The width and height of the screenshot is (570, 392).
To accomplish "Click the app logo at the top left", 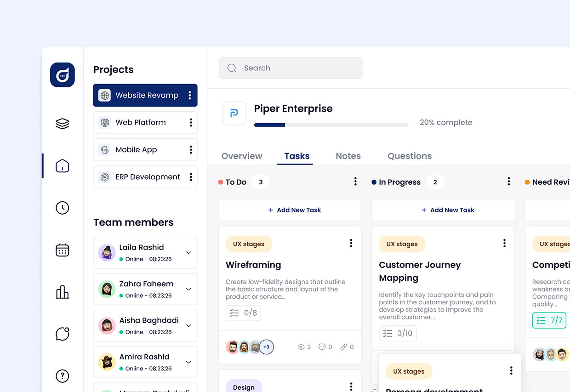I will coord(62,74).
